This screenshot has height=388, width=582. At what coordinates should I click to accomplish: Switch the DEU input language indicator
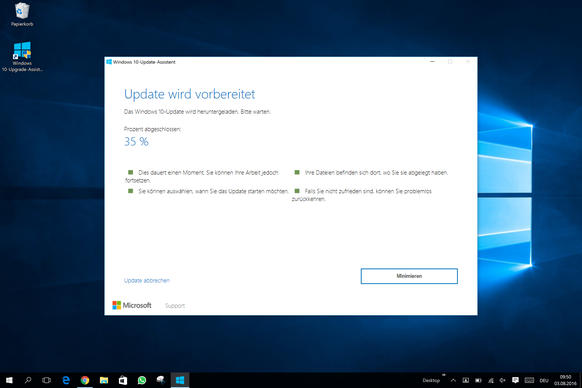[544, 381]
